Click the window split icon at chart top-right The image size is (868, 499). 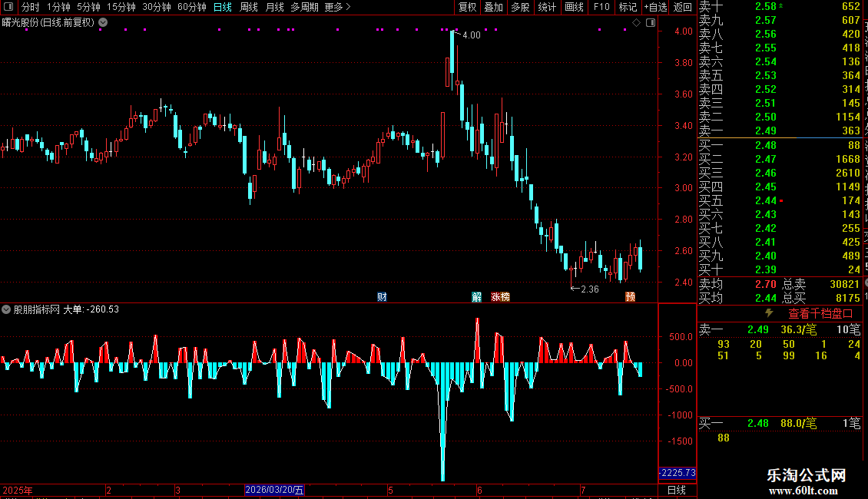click(x=651, y=23)
